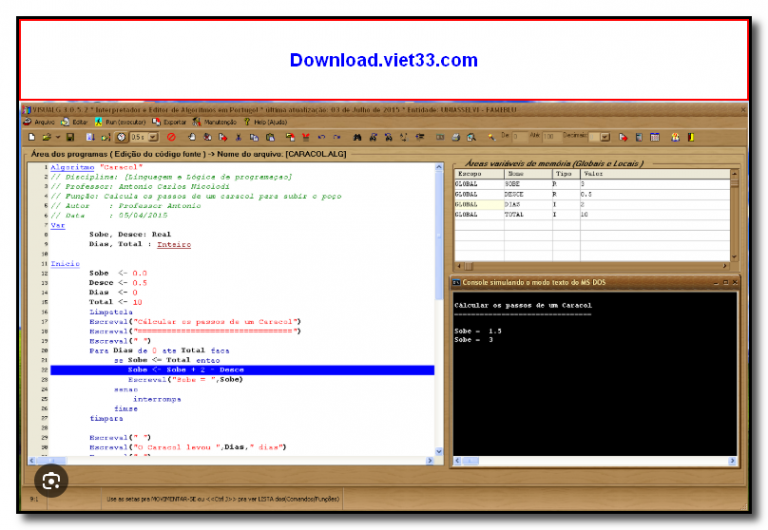
Task: Open the Run (executar) menu
Action: point(120,121)
